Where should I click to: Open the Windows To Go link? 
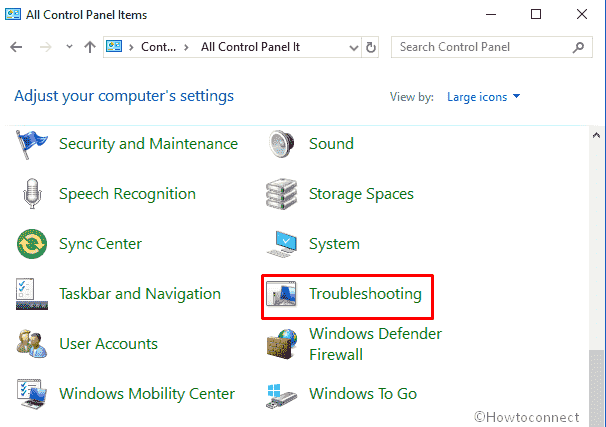coord(363,394)
